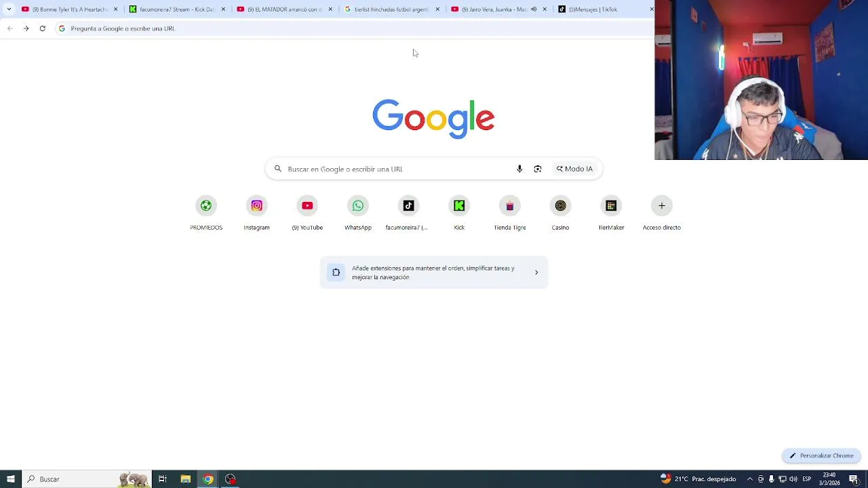This screenshot has height=488, width=868.
Task: Mute the Jairo Vera tab audio icon
Action: 534,9
